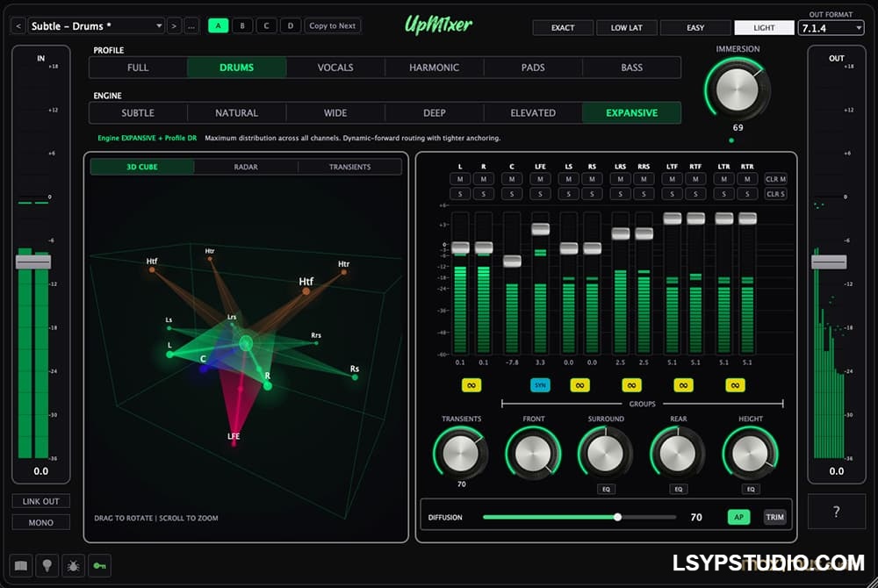Click the Height group knob
This screenshot has width=878, height=588.
(751, 453)
